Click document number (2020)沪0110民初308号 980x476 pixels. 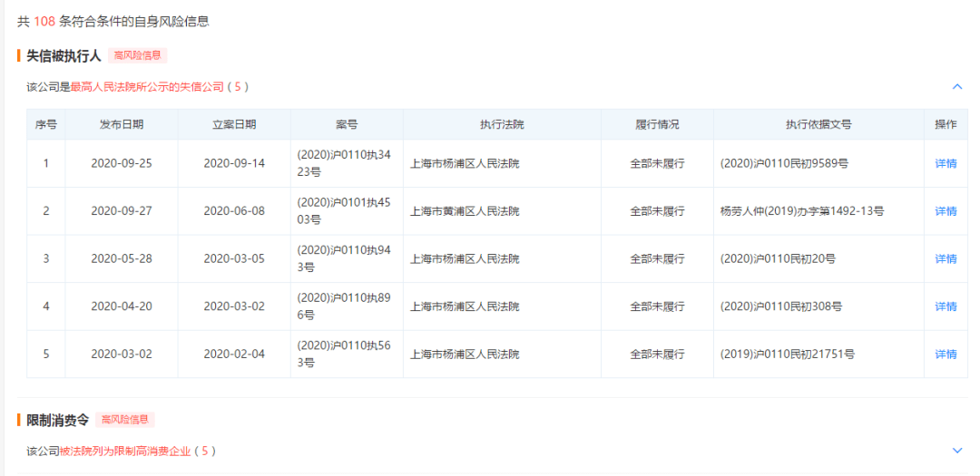click(x=781, y=306)
